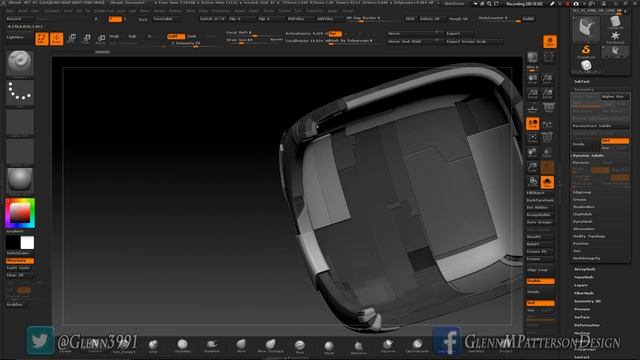Click Export Screen Grab button

click(474, 41)
